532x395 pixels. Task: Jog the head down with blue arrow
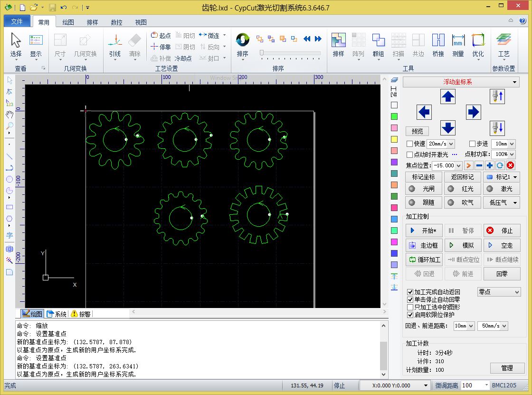pyautogui.click(x=448, y=128)
